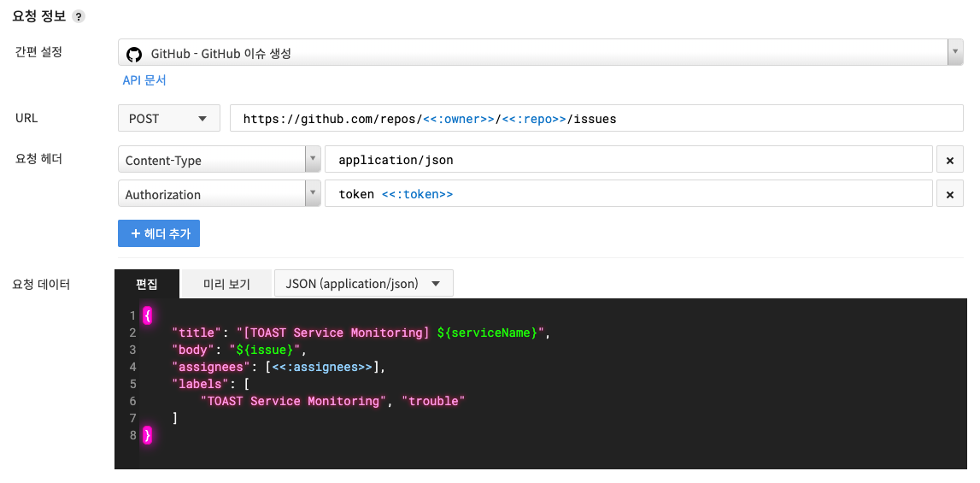Click line number 5 in the editor gutter

(x=132, y=384)
